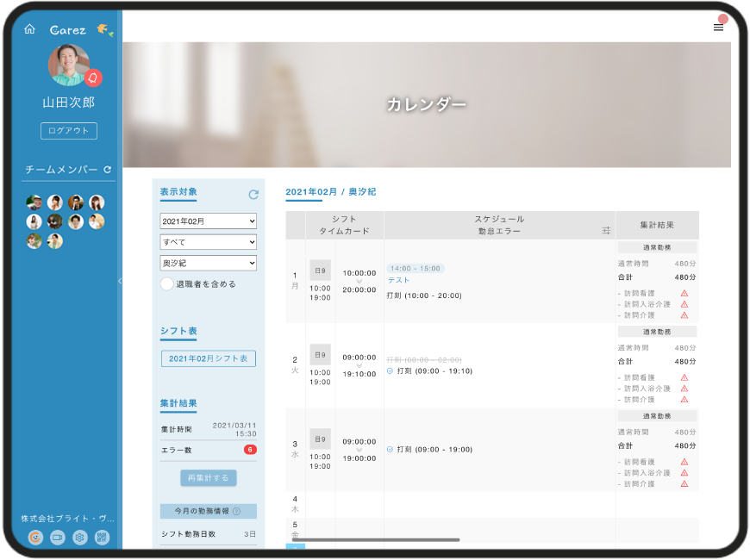Open settings gear icon in sidebar footer
The height and width of the screenshot is (560, 750).
tap(80, 538)
